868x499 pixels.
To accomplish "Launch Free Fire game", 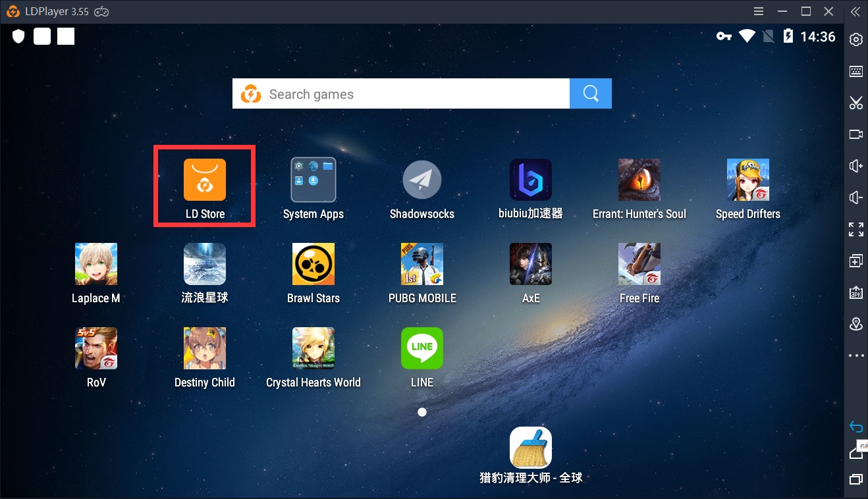I will coord(639,264).
